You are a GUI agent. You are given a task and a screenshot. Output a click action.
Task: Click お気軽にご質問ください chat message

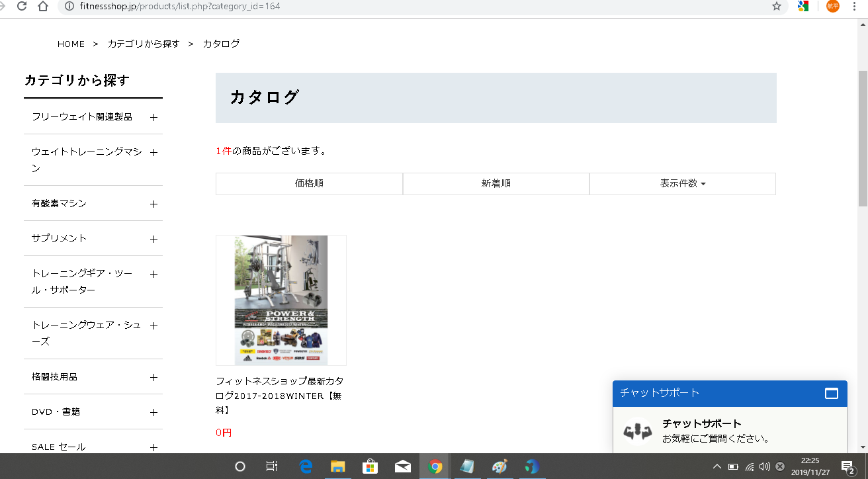[715, 439]
